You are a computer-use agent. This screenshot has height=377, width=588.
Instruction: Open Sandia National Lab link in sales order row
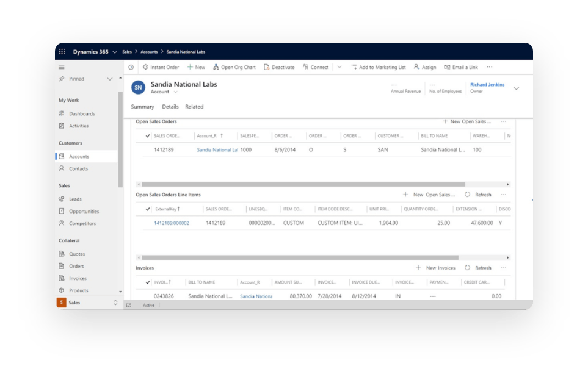[x=217, y=150]
